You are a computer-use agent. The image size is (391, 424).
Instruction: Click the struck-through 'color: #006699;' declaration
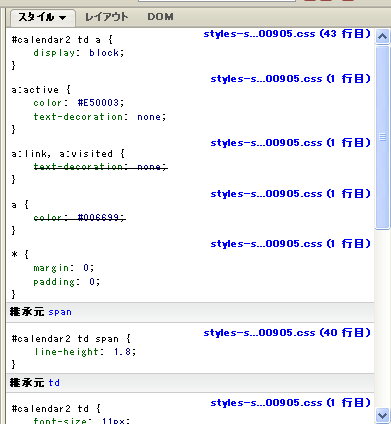click(80, 218)
